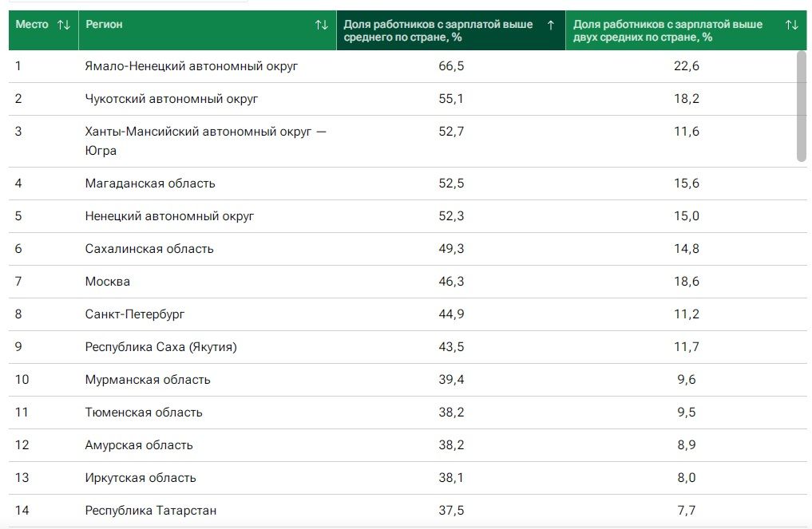
Task: Click on Магаданская область in the table
Action: coord(150,184)
